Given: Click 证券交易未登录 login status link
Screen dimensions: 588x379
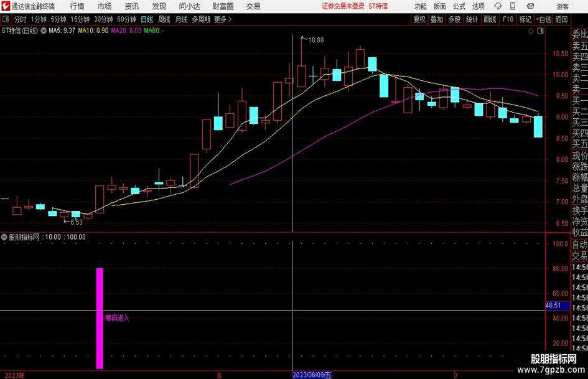Looking at the screenshot, I should (343, 6).
